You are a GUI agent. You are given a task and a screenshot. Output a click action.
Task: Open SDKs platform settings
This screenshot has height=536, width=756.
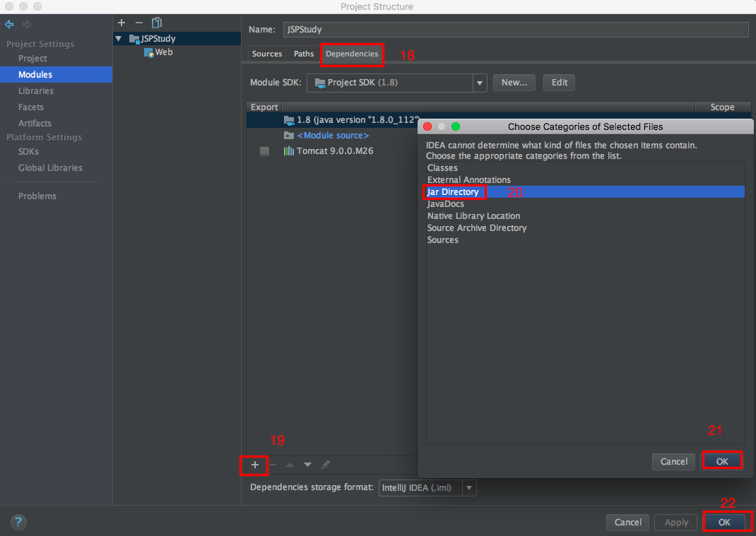(28, 152)
